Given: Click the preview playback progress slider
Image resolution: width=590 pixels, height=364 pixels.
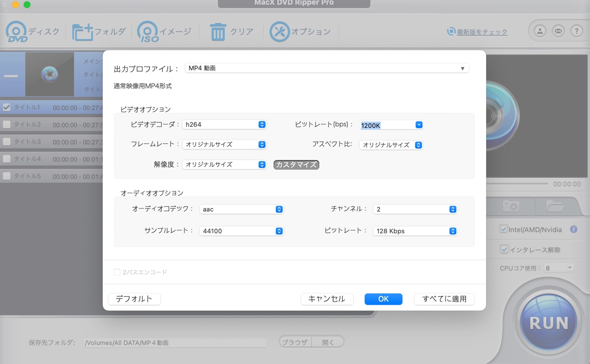Looking at the screenshot, I should 517,184.
